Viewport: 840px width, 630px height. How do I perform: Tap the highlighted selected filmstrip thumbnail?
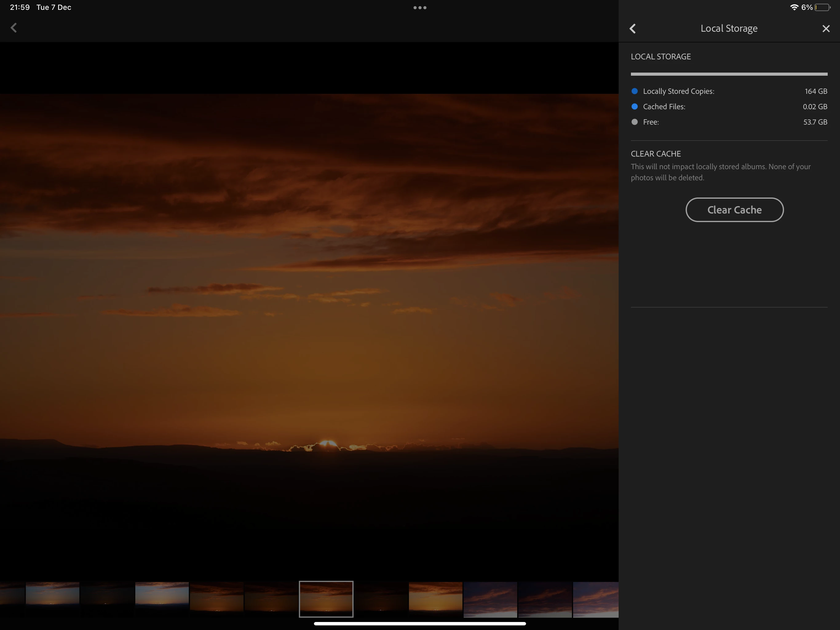[326, 599]
